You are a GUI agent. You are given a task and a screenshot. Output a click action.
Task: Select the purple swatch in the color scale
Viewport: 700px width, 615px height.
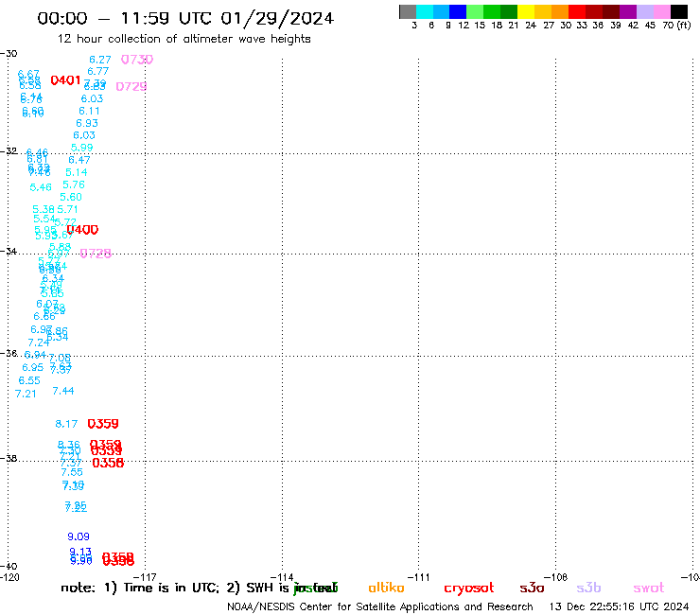628,11
